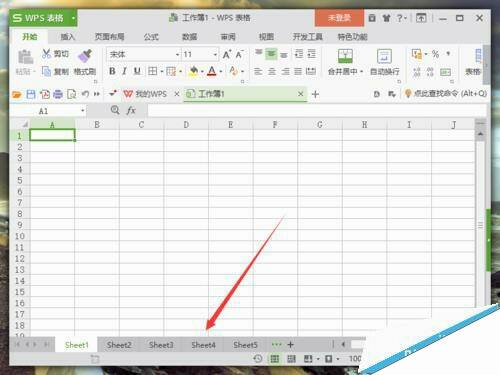Screen dimensions: 500x375
Task: Toggle Bold formatting
Action: coord(112,71)
